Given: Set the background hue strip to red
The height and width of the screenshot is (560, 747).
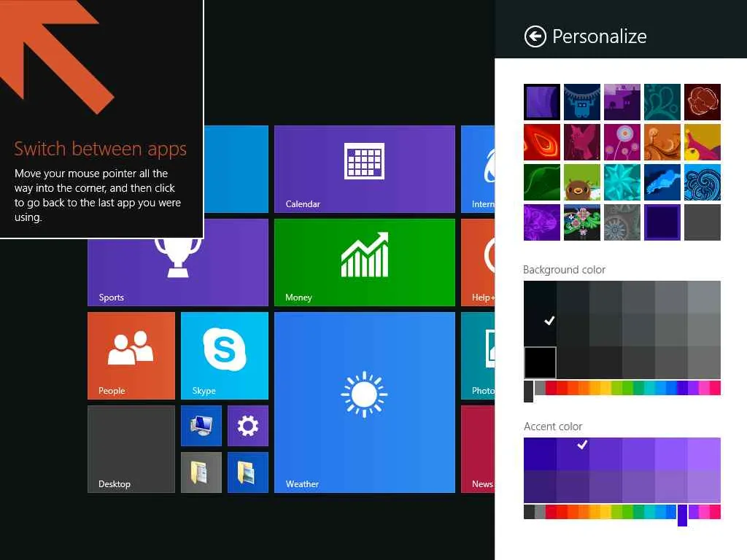Looking at the screenshot, I should (551, 388).
